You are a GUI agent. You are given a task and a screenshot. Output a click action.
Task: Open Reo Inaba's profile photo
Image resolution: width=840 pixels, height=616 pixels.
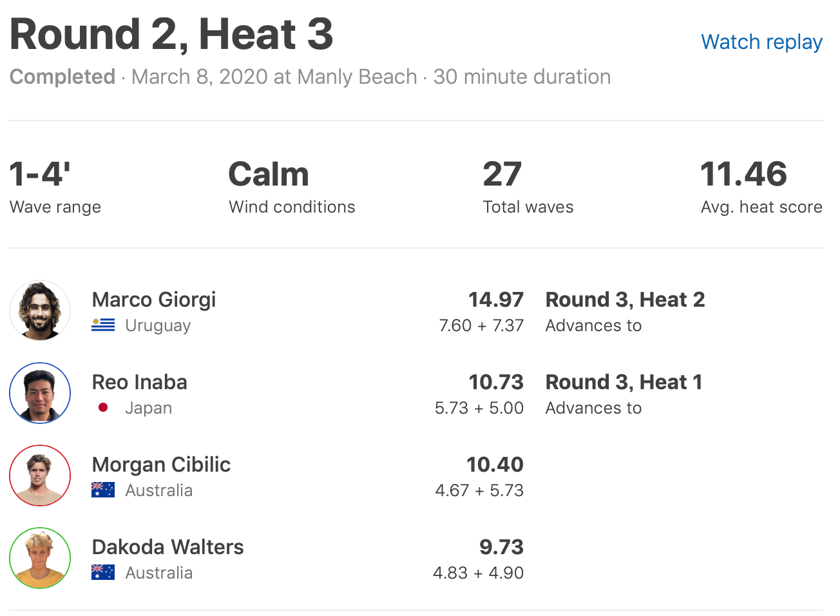pyautogui.click(x=40, y=393)
